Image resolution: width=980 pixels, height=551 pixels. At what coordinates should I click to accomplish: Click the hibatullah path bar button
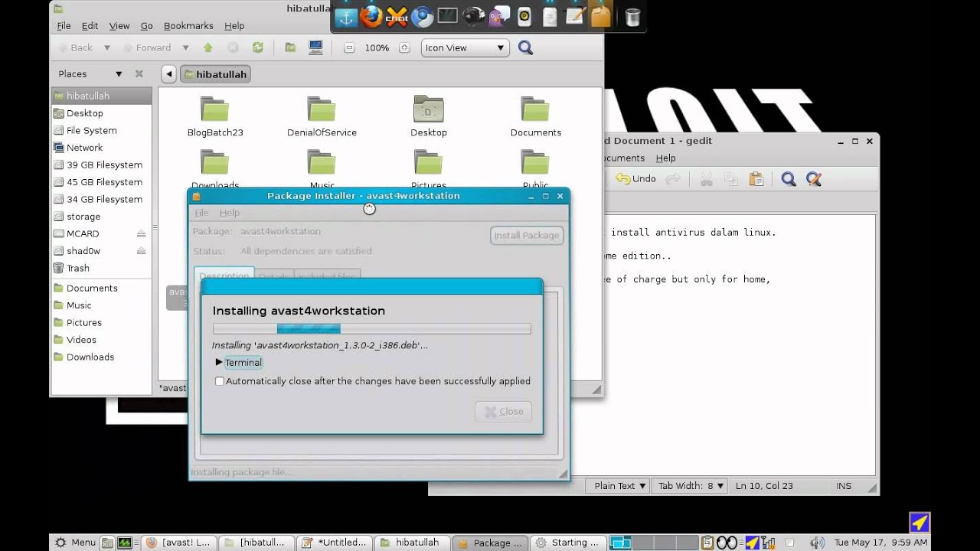coord(214,74)
